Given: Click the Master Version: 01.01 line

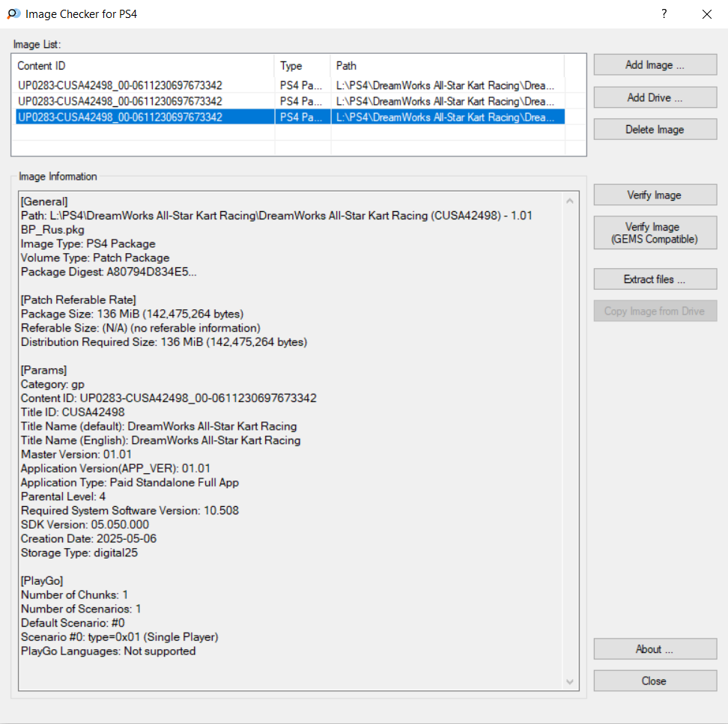Looking at the screenshot, I should tap(76, 454).
